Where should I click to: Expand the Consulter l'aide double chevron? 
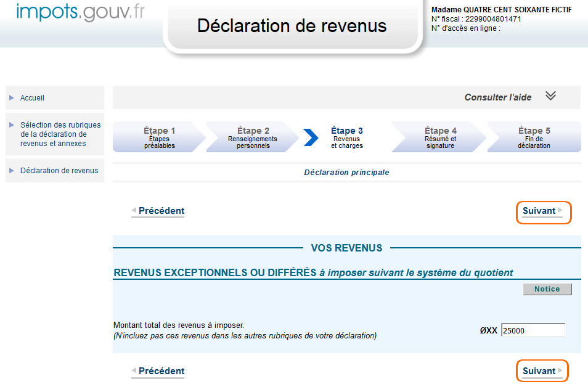pos(550,96)
